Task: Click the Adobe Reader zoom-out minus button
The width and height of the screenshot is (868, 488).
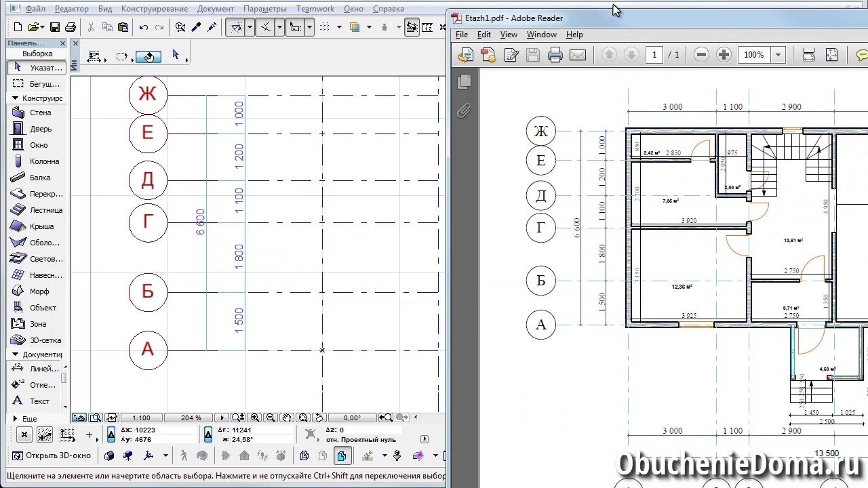Action: pos(702,55)
